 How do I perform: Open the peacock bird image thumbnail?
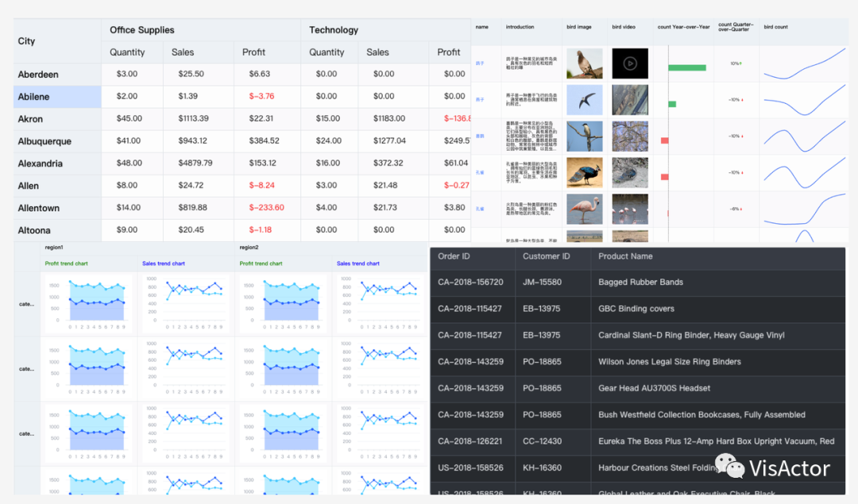point(585,173)
